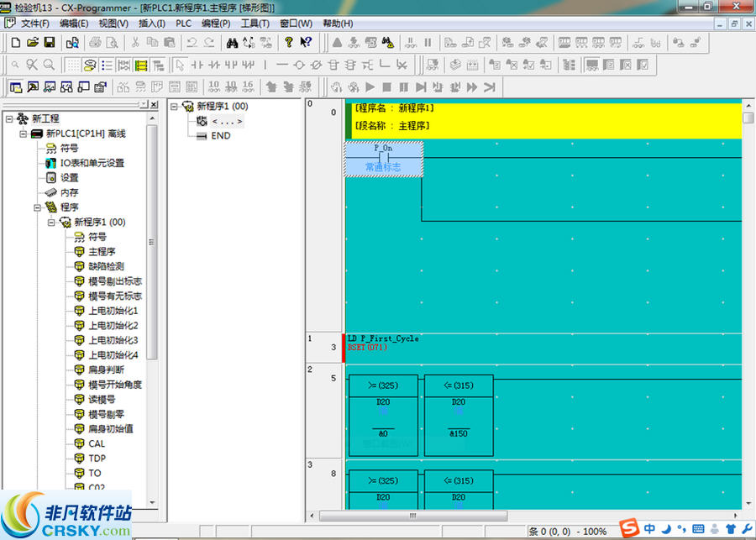Toggle the project workspace window icon

[15, 87]
